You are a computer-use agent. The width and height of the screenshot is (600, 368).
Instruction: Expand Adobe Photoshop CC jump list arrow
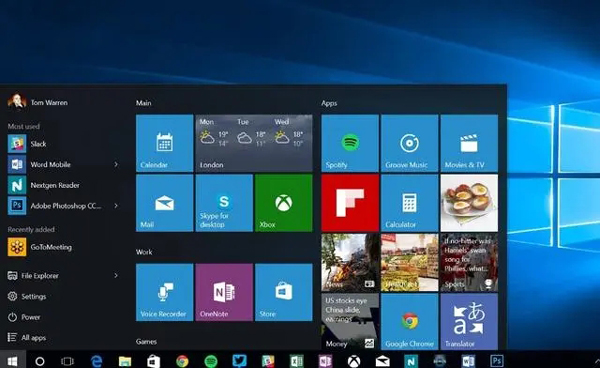tap(116, 206)
